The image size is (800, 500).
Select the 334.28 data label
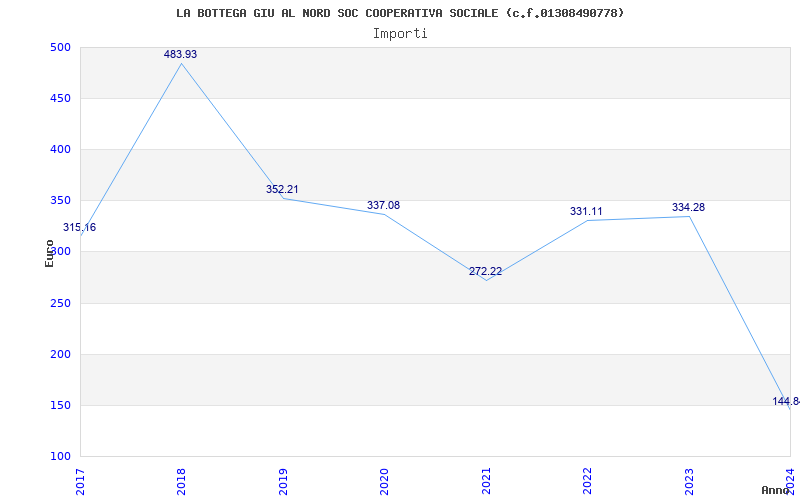pos(688,208)
